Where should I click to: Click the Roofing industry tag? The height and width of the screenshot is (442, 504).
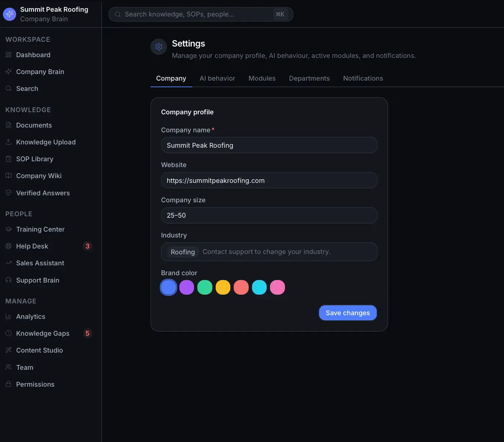183,252
